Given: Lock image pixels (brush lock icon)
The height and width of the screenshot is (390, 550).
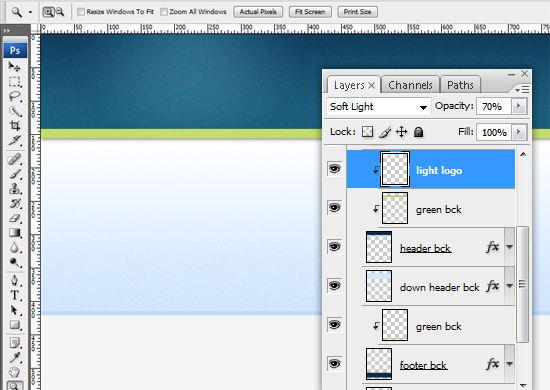Looking at the screenshot, I should (385, 132).
